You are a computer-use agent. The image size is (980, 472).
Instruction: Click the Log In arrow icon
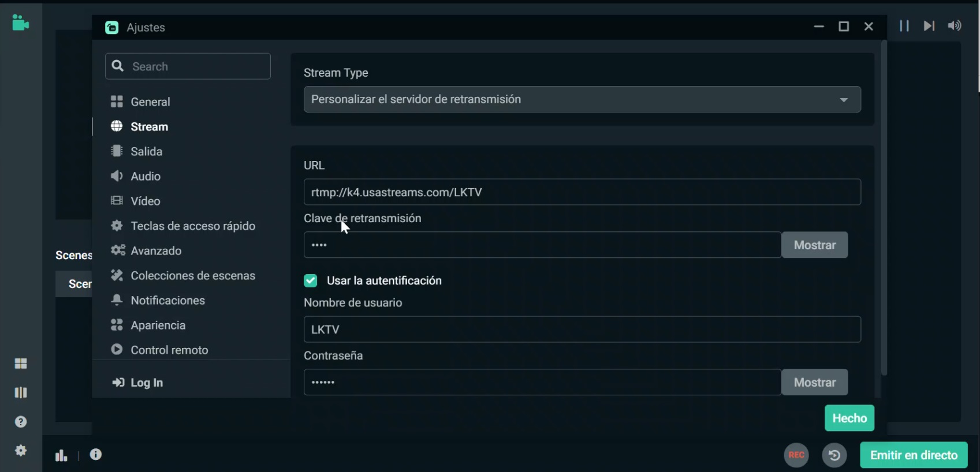tap(118, 383)
